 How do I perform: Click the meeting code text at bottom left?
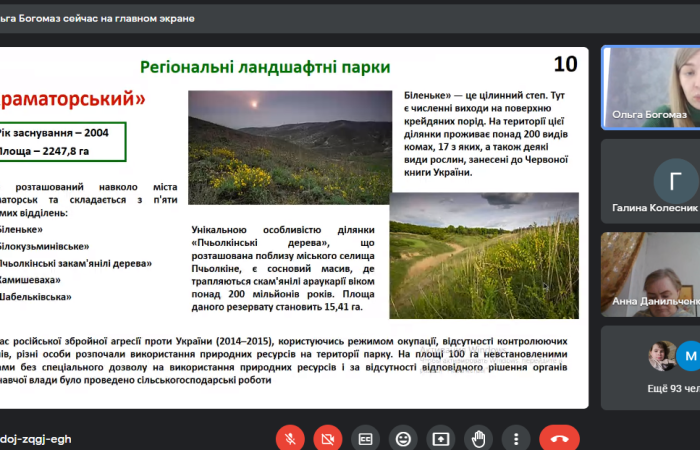(x=36, y=439)
